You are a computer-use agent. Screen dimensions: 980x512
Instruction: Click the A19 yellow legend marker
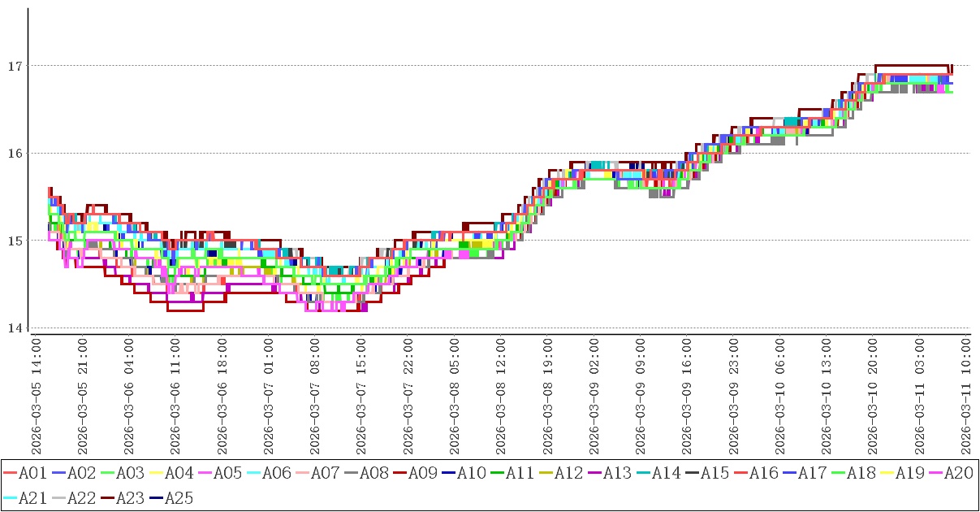[887, 473]
